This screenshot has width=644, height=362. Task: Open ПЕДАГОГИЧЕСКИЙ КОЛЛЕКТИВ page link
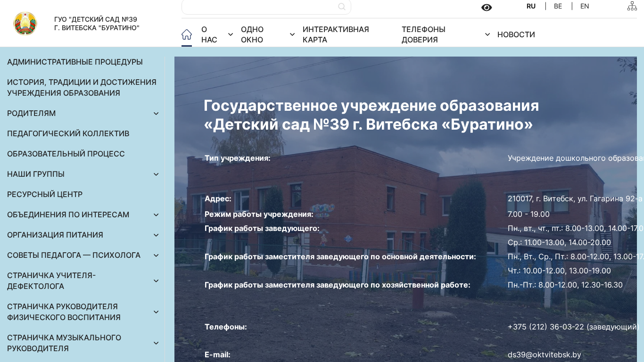(68, 134)
